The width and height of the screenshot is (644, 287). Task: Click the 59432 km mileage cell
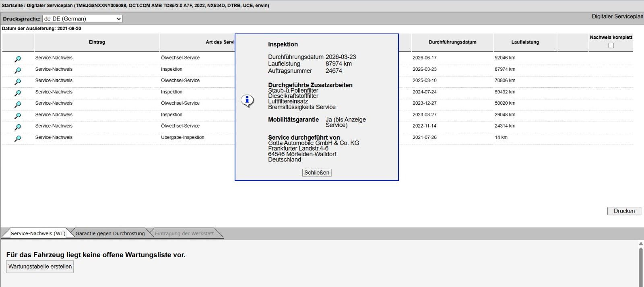click(505, 92)
